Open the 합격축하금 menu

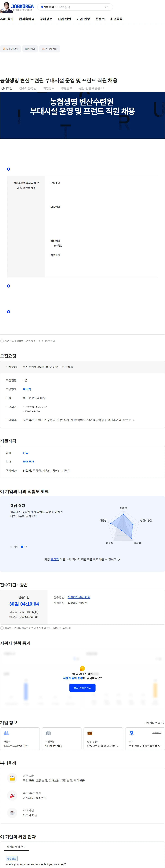tap(27, 19)
